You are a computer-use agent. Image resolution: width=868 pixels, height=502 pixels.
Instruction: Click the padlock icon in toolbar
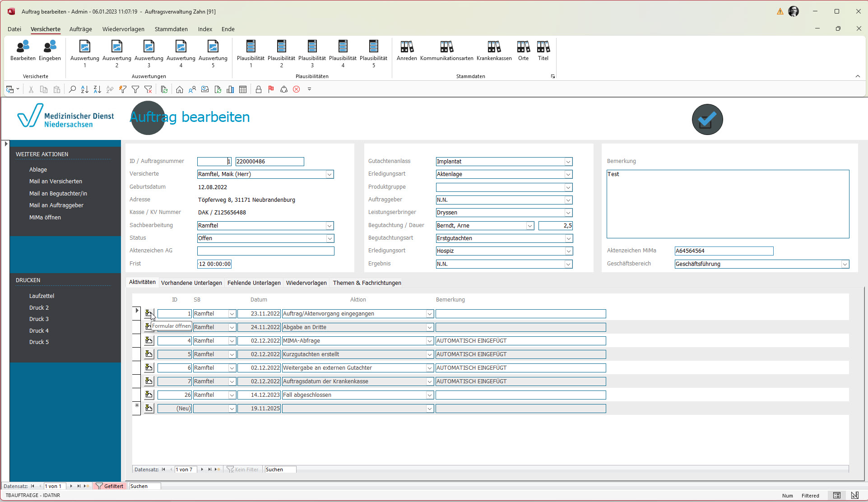coord(258,89)
